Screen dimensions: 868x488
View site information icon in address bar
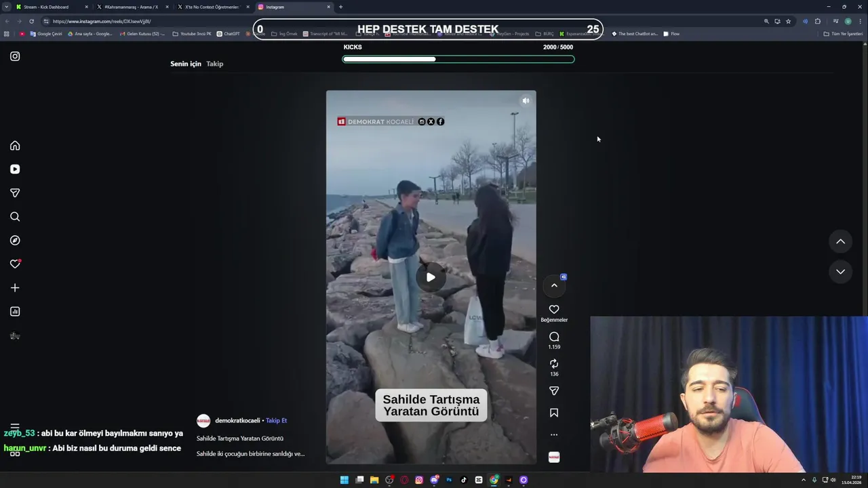46,21
